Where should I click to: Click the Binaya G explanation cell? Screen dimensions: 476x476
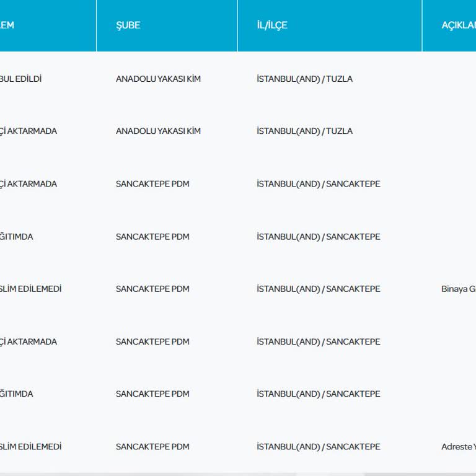[x=459, y=289]
